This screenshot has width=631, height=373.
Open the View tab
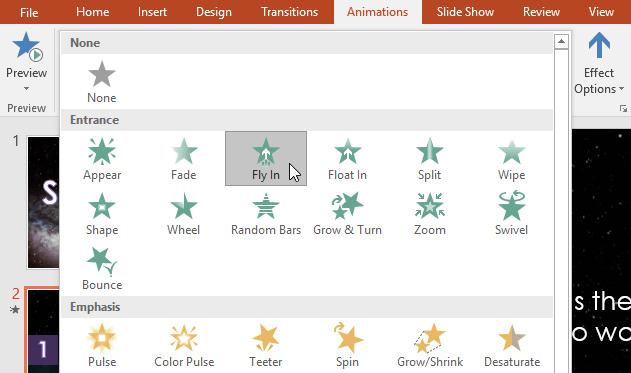[x=601, y=12]
